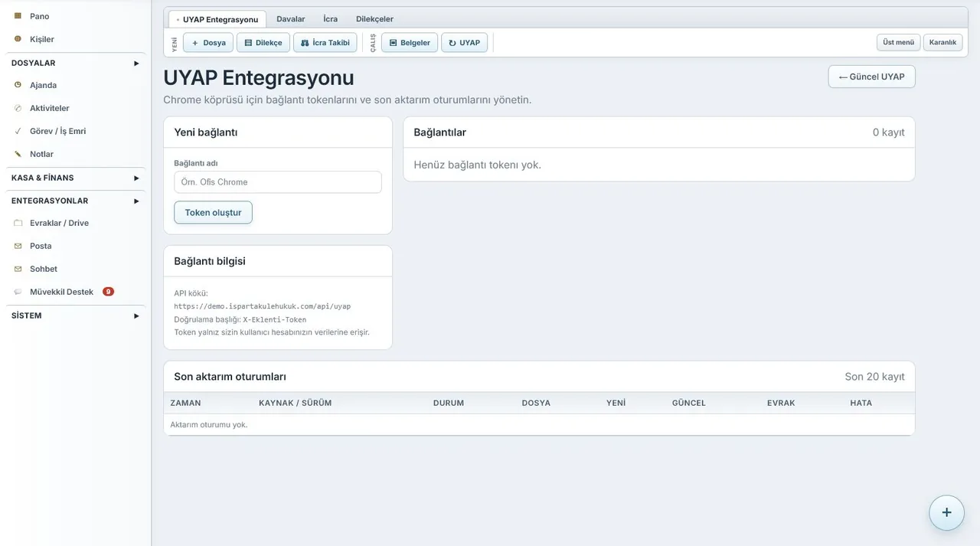This screenshot has height=546, width=980.
Task: Click the ZAMAN column header
Action: [185, 403]
